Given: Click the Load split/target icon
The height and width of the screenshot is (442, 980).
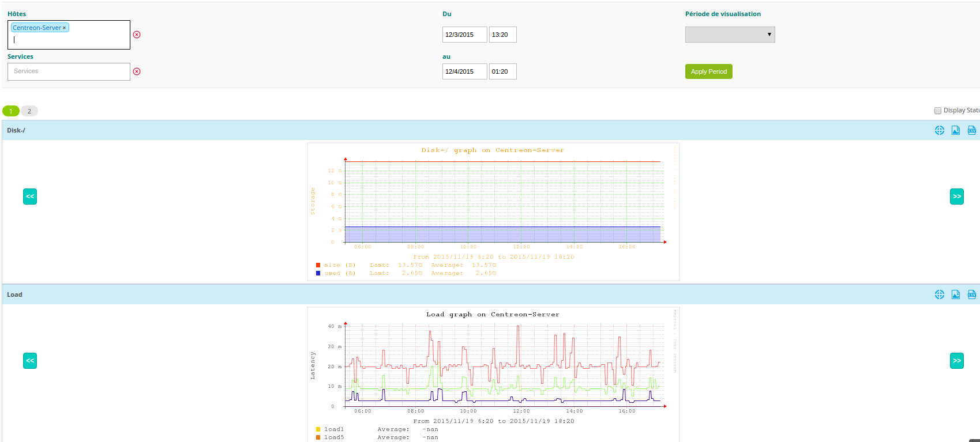Looking at the screenshot, I should point(939,294).
